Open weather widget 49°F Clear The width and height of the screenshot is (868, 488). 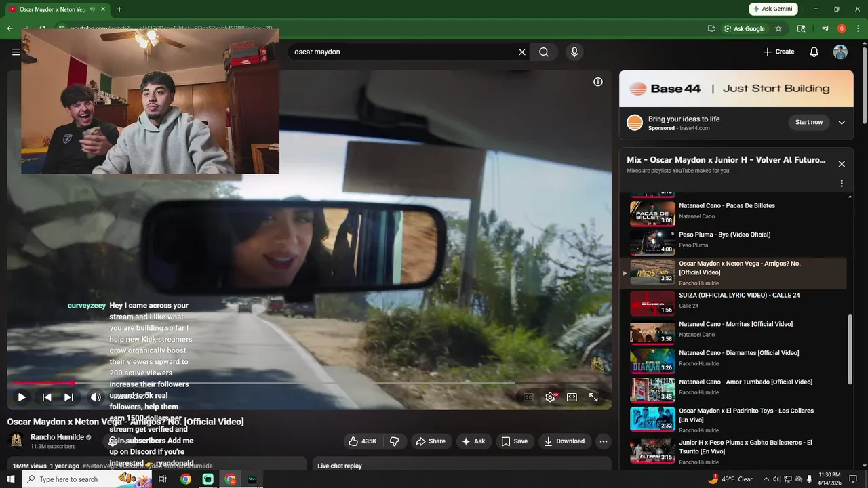coord(730,479)
